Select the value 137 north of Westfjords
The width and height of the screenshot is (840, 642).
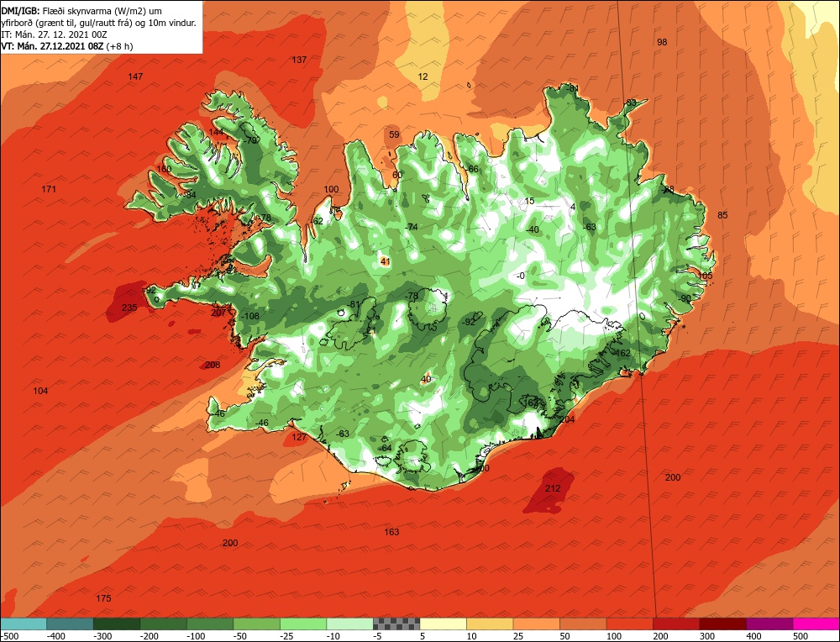(299, 60)
